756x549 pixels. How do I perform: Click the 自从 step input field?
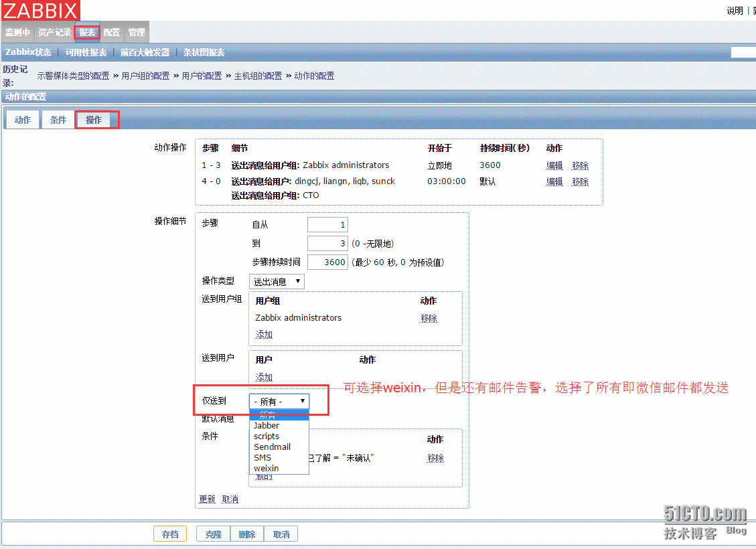tap(327, 224)
